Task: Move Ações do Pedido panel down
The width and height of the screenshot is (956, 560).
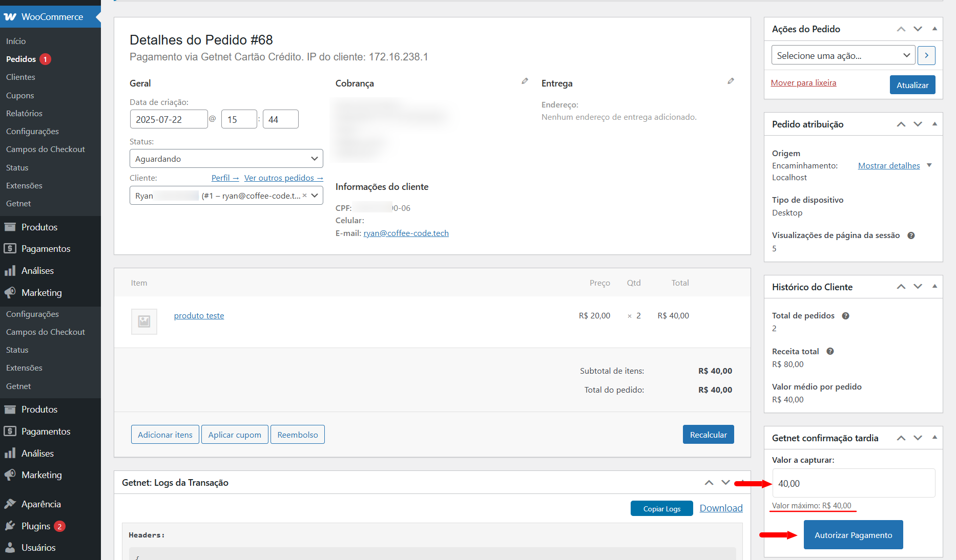Action: pos(918,29)
